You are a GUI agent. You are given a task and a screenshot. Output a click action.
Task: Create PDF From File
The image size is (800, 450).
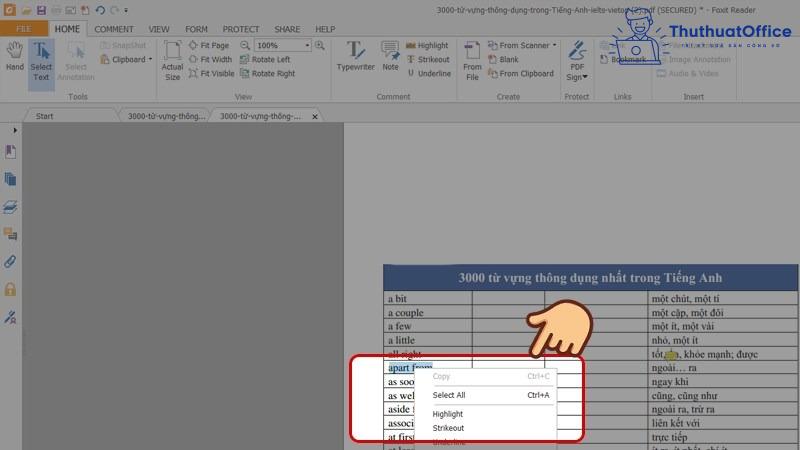click(x=472, y=61)
